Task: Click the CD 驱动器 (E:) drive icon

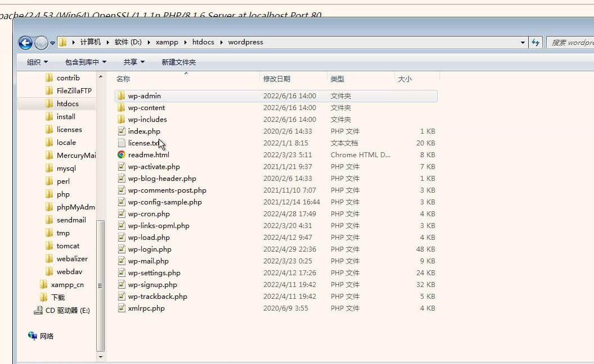Action: click(x=38, y=310)
